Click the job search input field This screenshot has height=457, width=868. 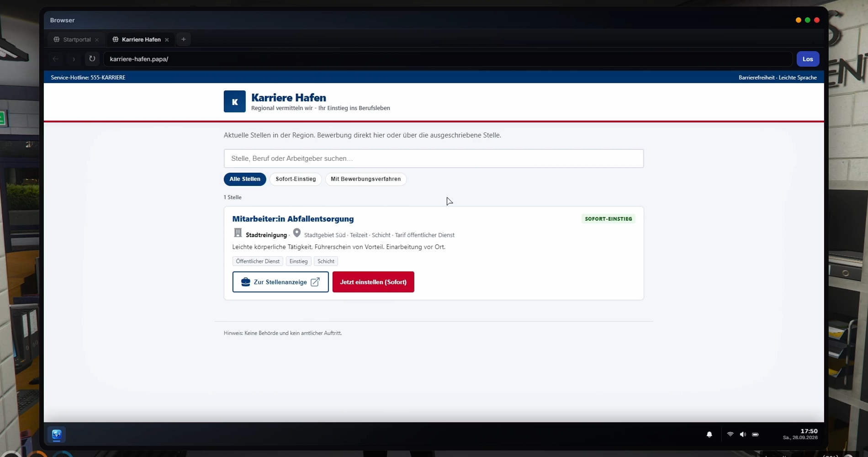coord(434,159)
